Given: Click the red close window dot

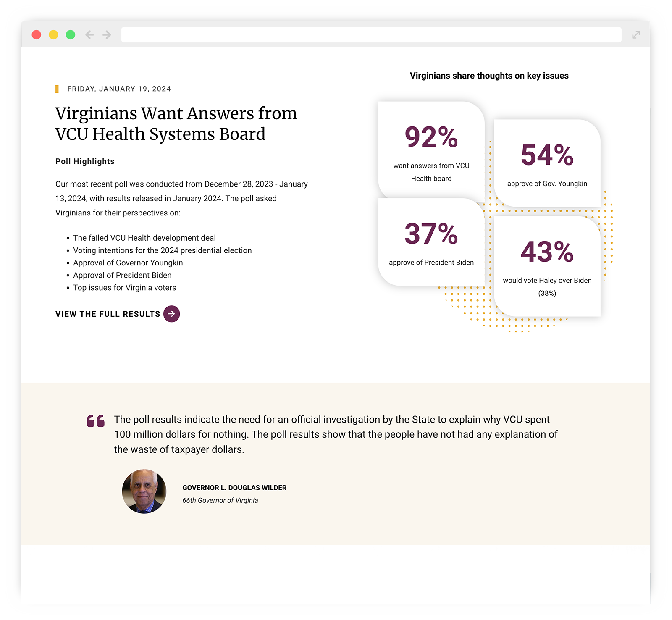Looking at the screenshot, I should 37,34.
